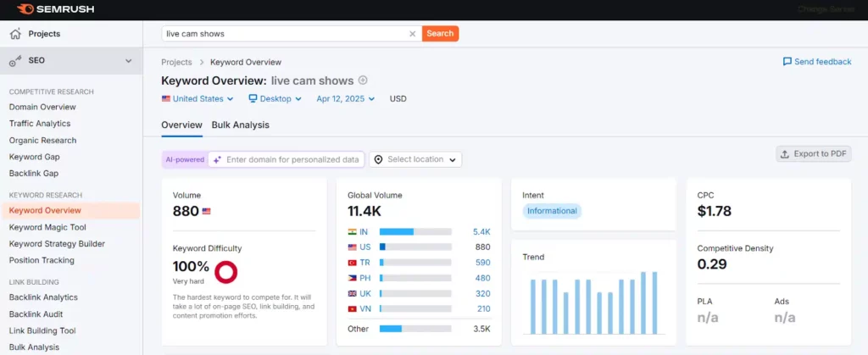868x355 pixels.
Task: Click the IN volume progress bar
Action: pyautogui.click(x=415, y=231)
